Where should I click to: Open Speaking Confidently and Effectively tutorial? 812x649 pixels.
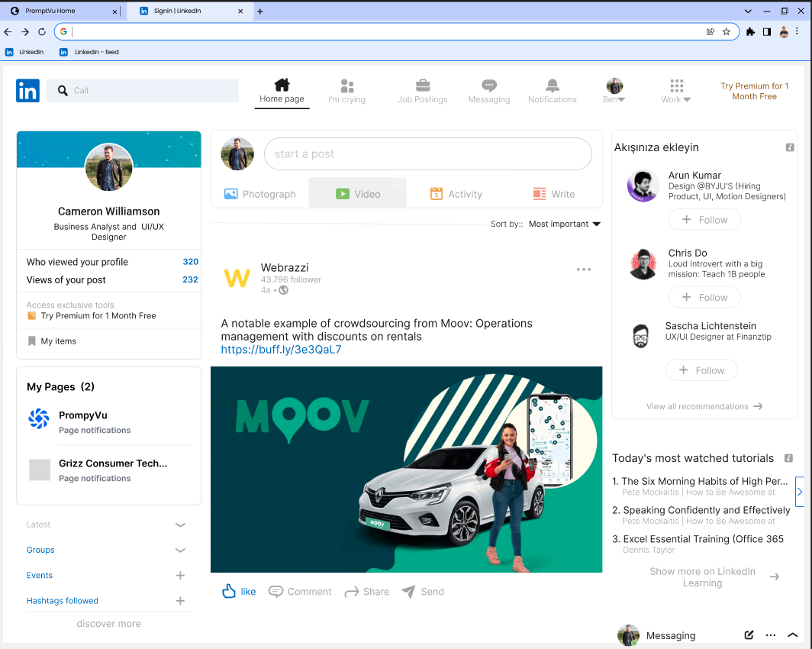click(707, 510)
